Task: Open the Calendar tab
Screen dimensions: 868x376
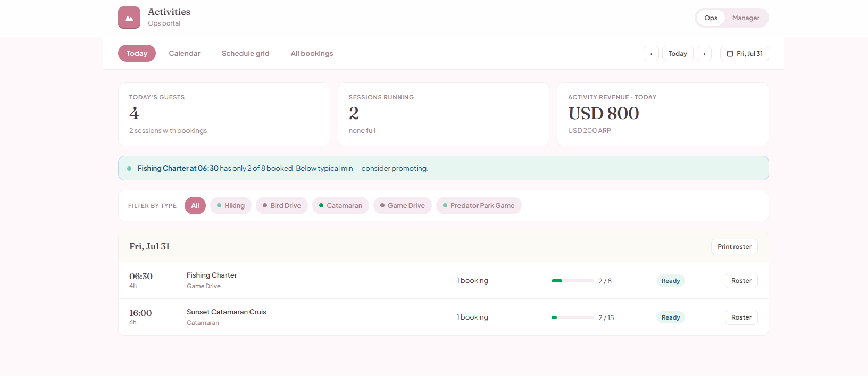Action: pyautogui.click(x=185, y=53)
